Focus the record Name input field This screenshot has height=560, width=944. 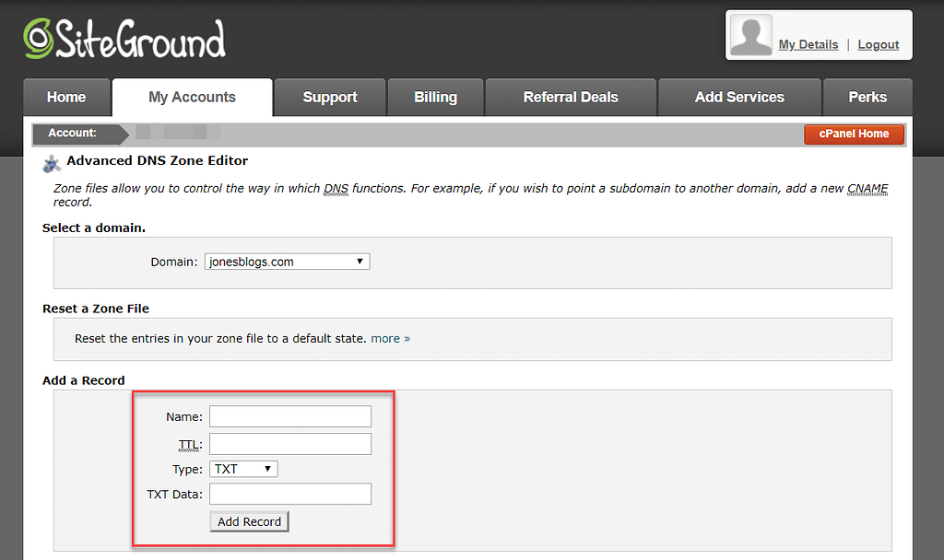(290, 416)
